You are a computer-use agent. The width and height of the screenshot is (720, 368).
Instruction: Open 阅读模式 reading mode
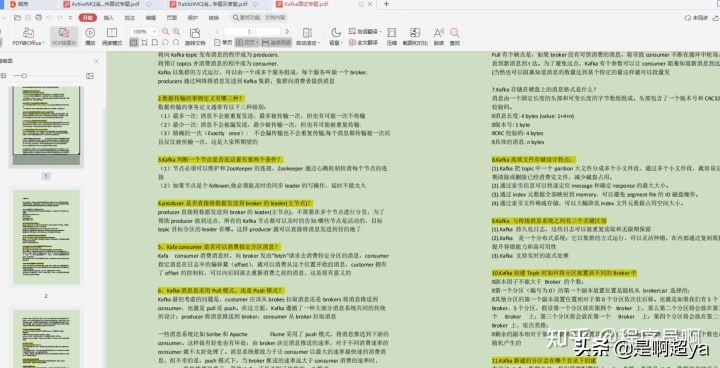click(x=112, y=36)
